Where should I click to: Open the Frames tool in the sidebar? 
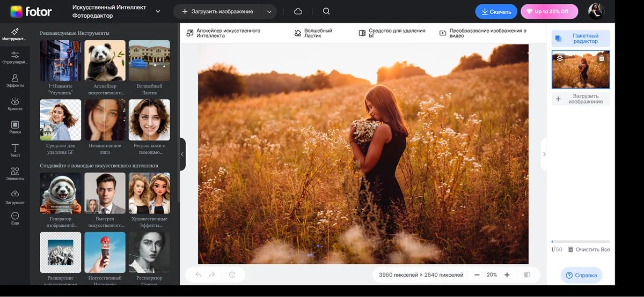(x=14, y=127)
